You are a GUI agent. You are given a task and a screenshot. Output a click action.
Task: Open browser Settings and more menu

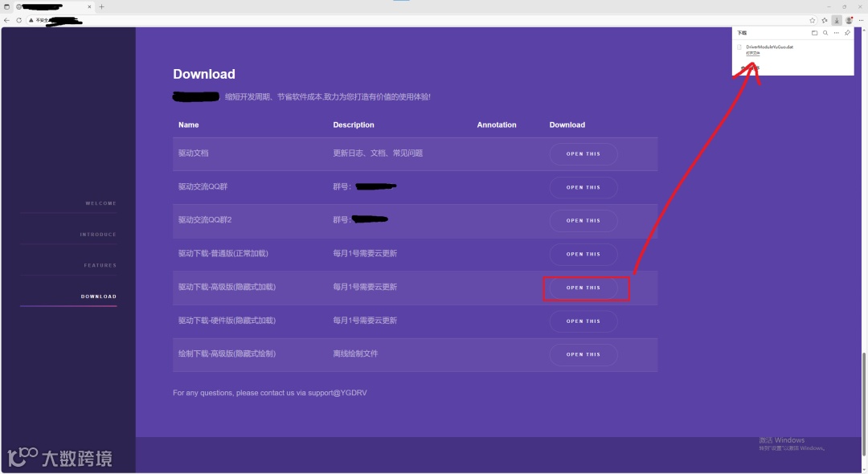coord(861,20)
